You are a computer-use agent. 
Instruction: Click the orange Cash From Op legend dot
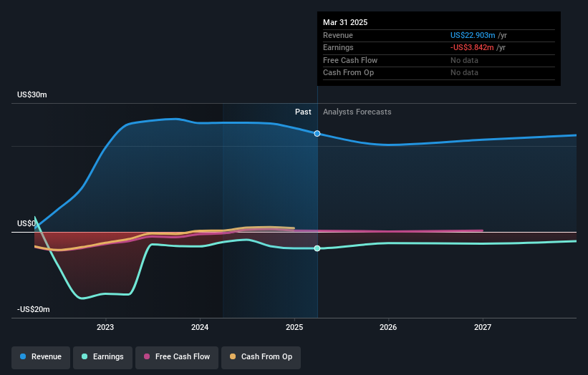[x=233, y=356]
